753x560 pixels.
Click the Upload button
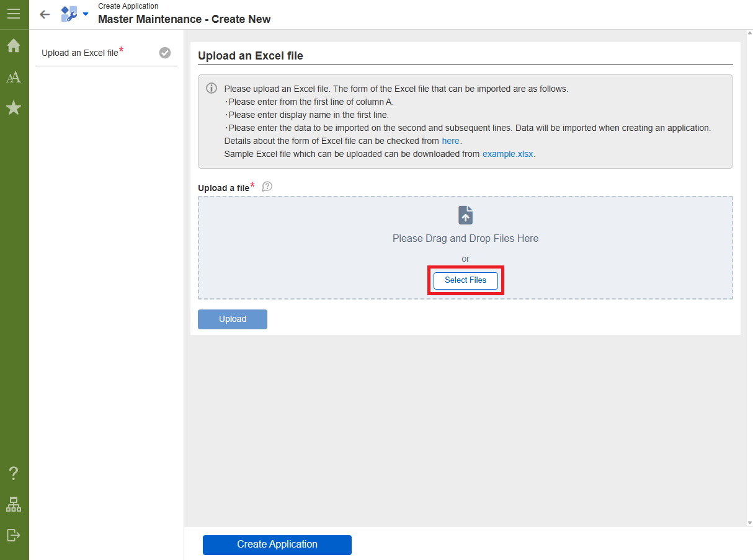point(233,319)
